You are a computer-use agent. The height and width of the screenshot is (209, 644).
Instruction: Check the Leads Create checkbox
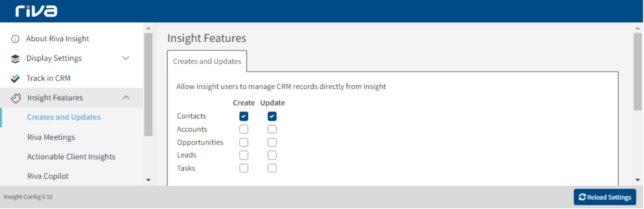pyautogui.click(x=244, y=155)
